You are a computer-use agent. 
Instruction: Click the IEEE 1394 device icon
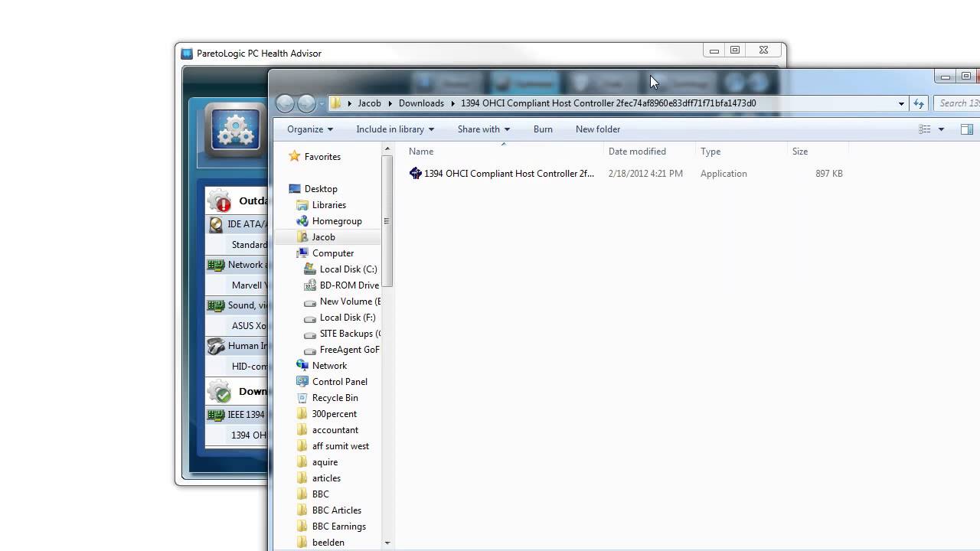(216, 415)
